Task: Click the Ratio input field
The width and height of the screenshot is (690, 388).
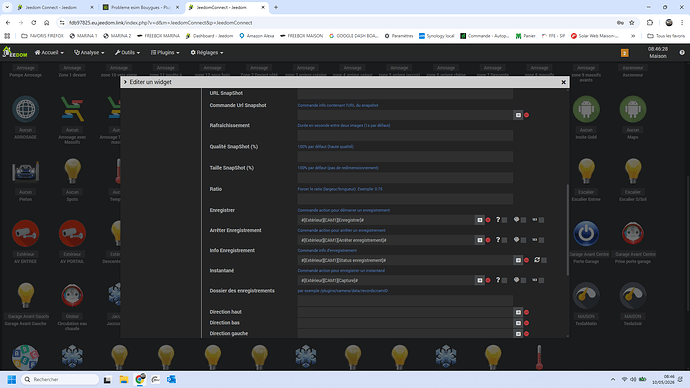Action: (x=405, y=199)
